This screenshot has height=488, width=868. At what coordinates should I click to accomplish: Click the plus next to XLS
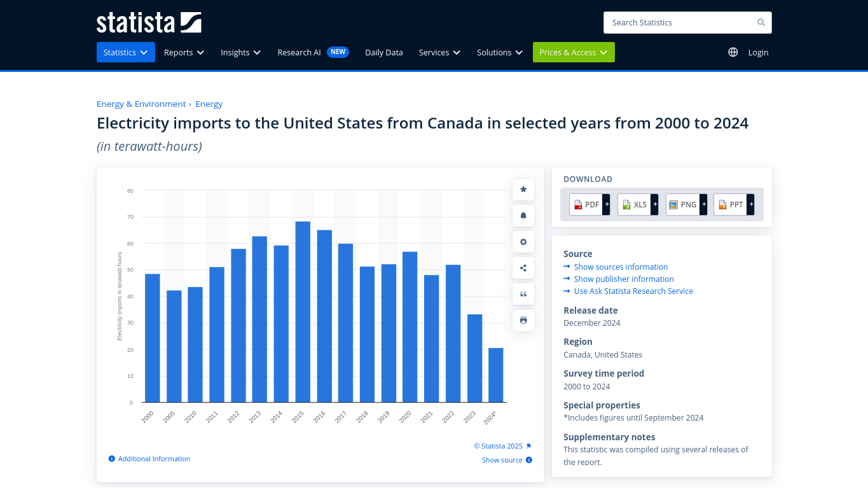pos(655,205)
